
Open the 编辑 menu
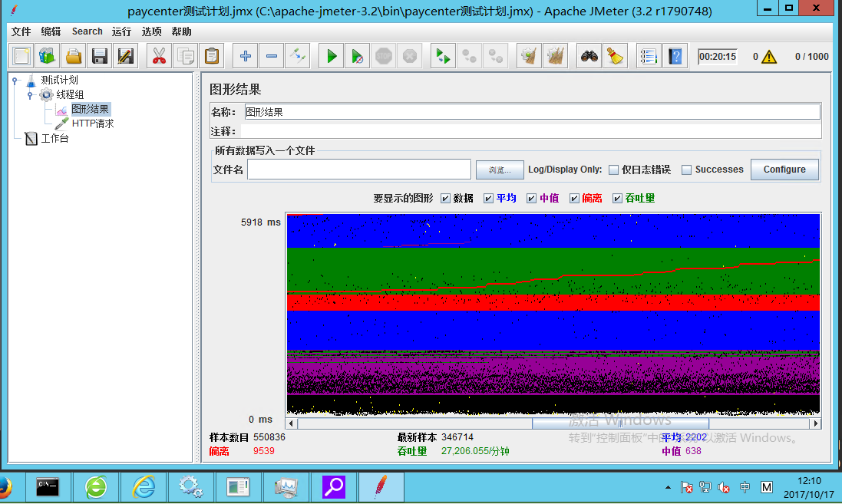[x=51, y=31]
